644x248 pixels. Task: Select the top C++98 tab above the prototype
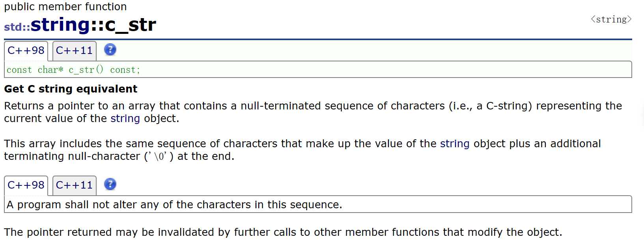(26, 51)
